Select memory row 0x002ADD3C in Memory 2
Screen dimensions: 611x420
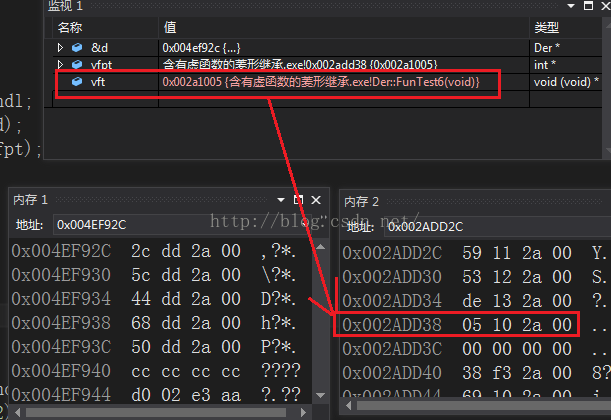[x=476, y=349]
